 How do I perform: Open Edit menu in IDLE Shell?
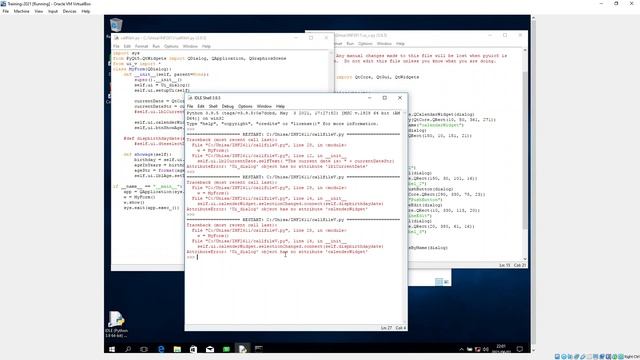click(201, 106)
